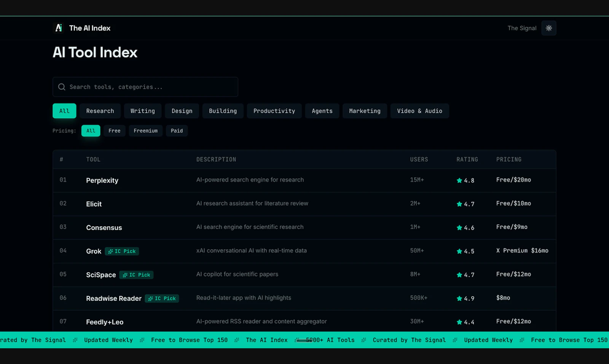609x364 pixels.
Task: Click the star icon for Consensus rating
Action: (x=459, y=227)
